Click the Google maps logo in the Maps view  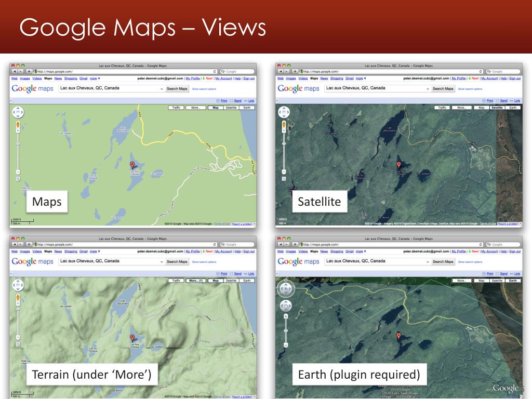(x=33, y=88)
